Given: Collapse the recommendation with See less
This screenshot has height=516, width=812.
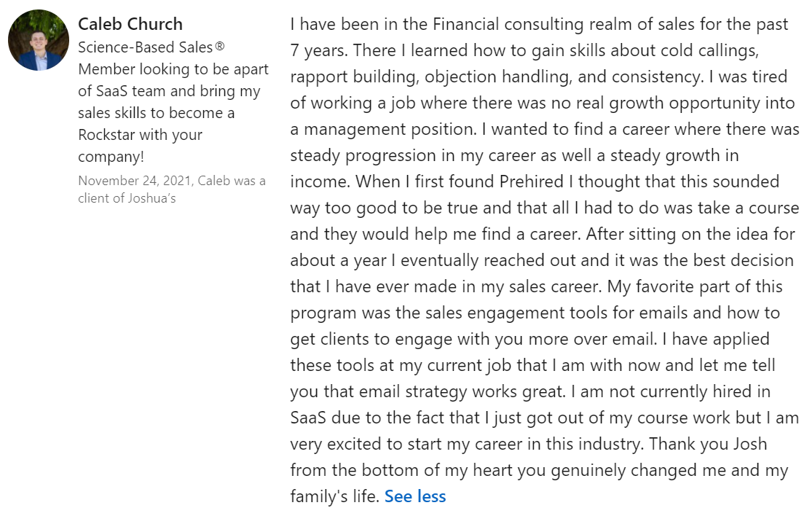Looking at the screenshot, I should [415, 496].
